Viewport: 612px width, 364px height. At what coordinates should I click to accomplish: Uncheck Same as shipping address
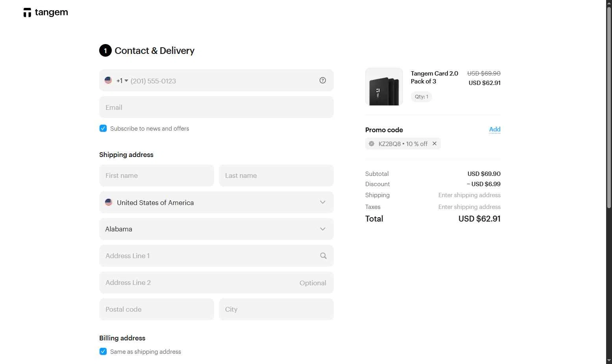103,351
